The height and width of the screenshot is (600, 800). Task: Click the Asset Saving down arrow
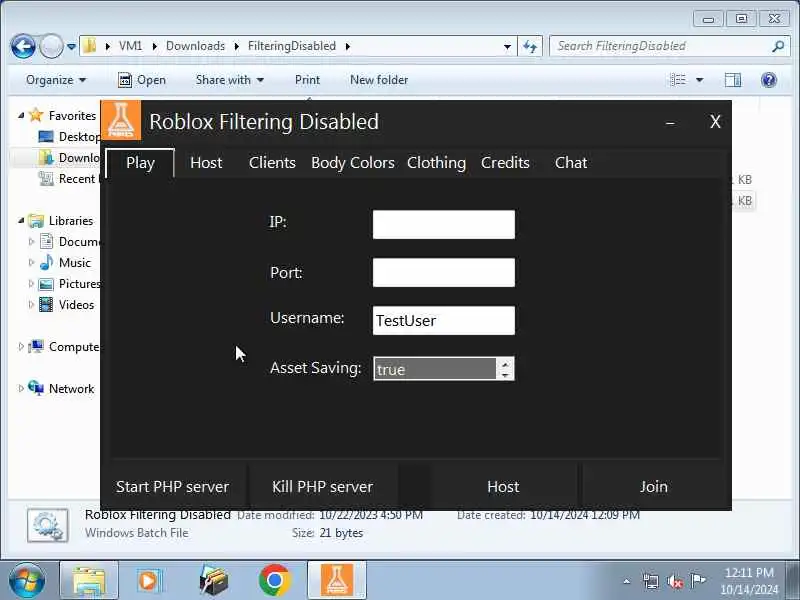coord(505,374)
